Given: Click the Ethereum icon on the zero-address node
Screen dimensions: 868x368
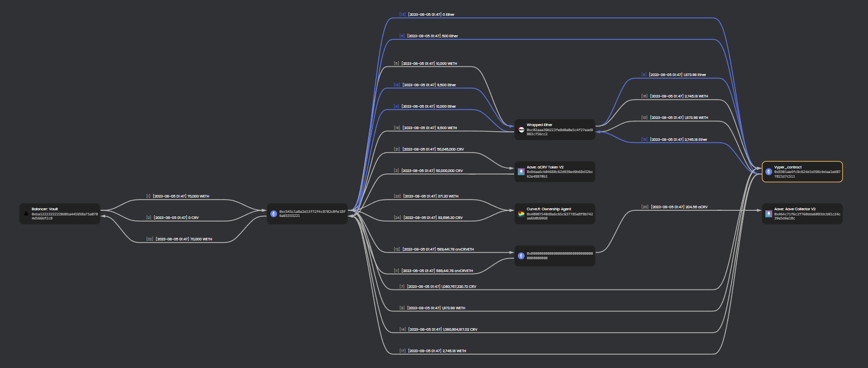Looking at the screenshot, I should click(x=521, y=256).
